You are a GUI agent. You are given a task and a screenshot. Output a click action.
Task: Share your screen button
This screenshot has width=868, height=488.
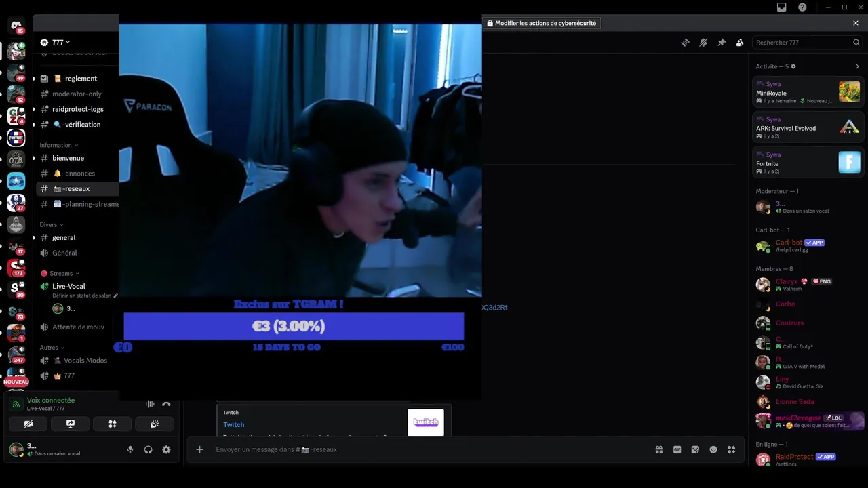click(x=71, y=424)
